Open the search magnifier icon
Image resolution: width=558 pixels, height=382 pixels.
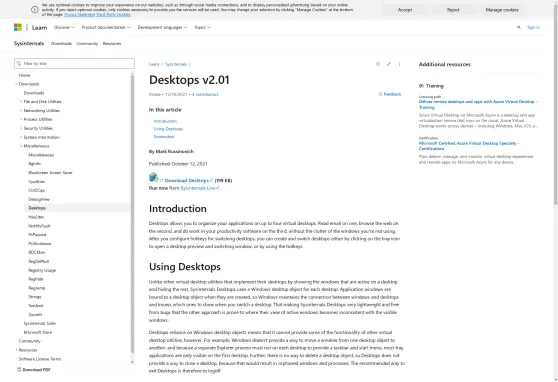(518, 27)
